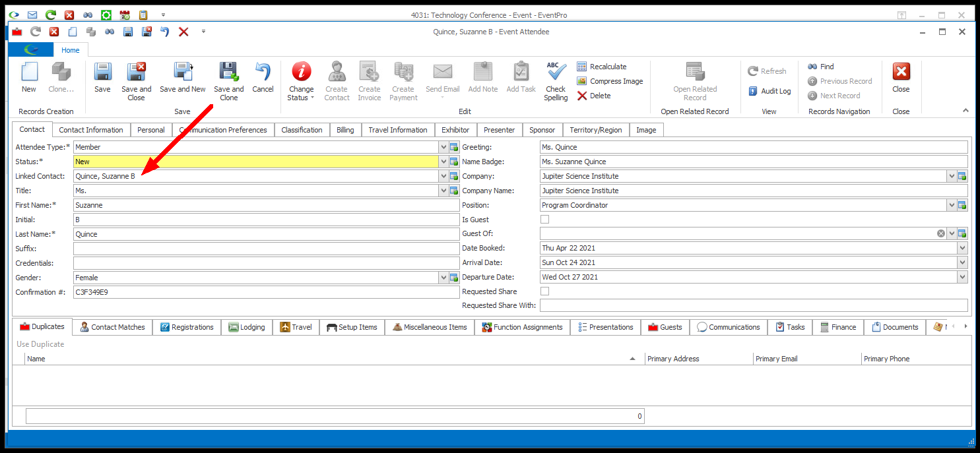
Task: Click Find with binoculars icon
Action: (x=821, y=67)
